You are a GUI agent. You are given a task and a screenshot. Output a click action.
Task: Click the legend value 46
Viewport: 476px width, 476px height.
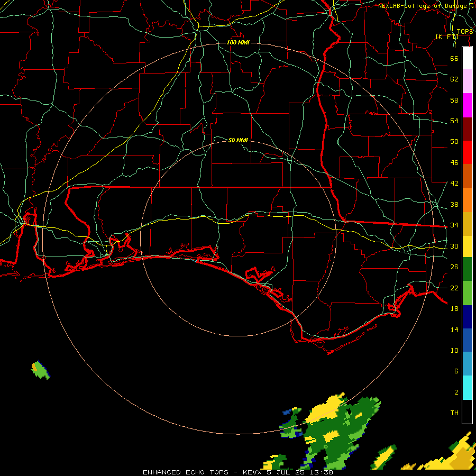click(454, 163)
